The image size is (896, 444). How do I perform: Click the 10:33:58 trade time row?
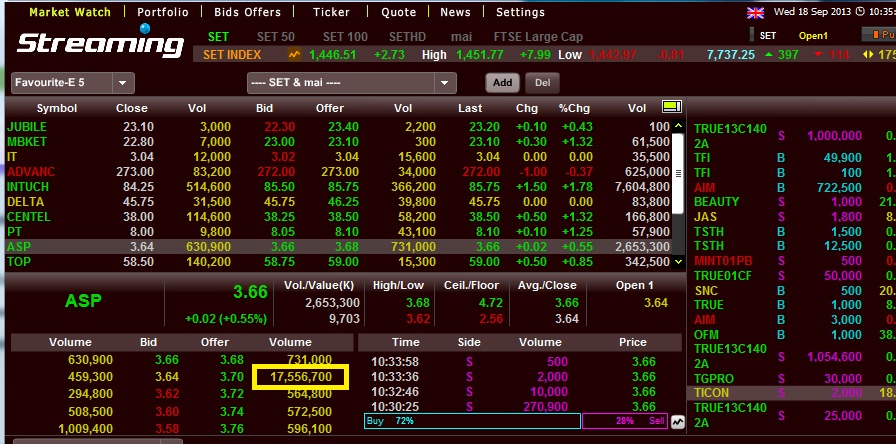pos(521,362)
